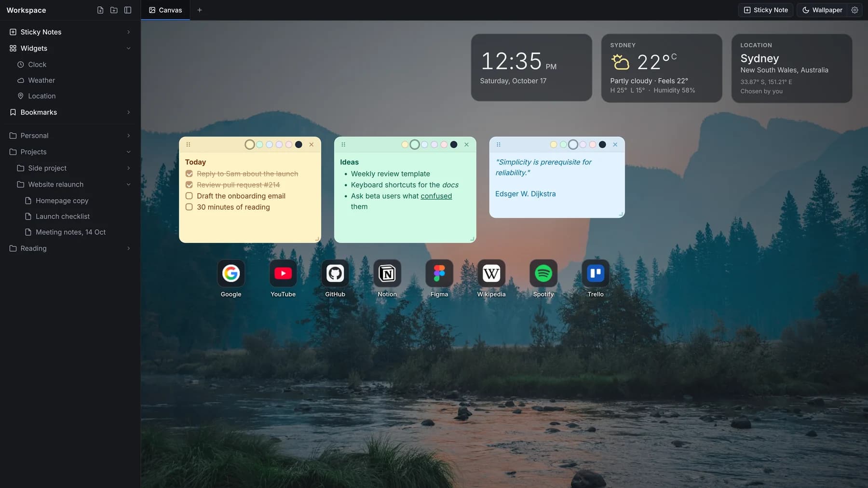
Task: Open the YouTube bookmark icon
Action: tap(283, 273)
